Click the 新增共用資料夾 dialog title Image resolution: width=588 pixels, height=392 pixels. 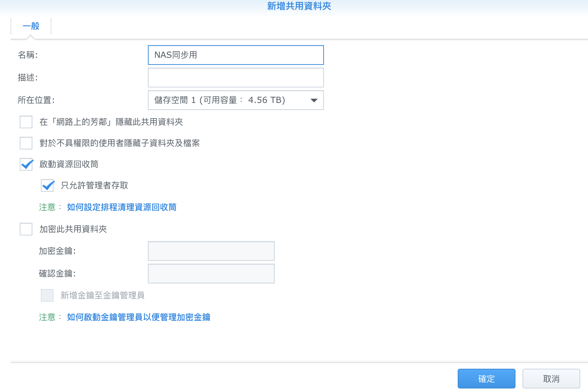click(299, 6)
